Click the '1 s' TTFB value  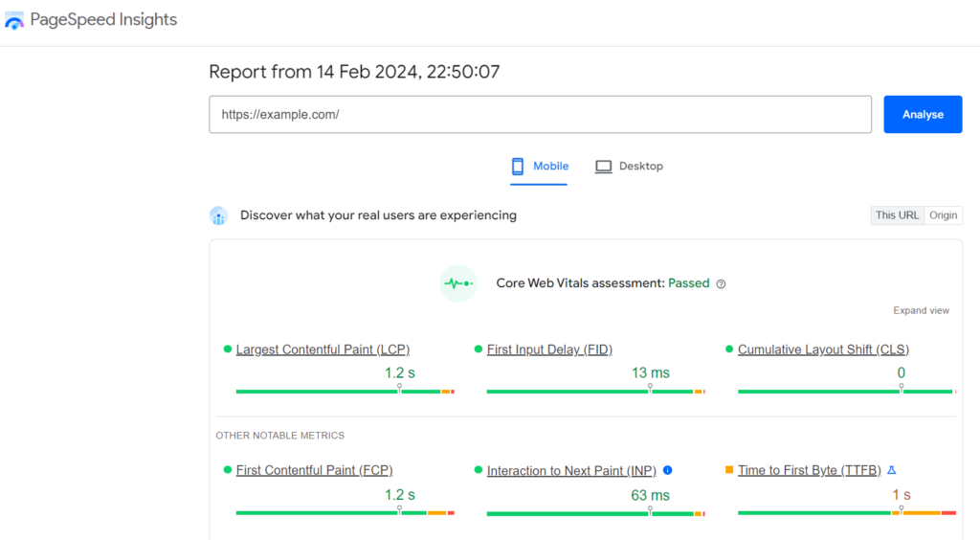pyautogui.click(x=902, y=495)
